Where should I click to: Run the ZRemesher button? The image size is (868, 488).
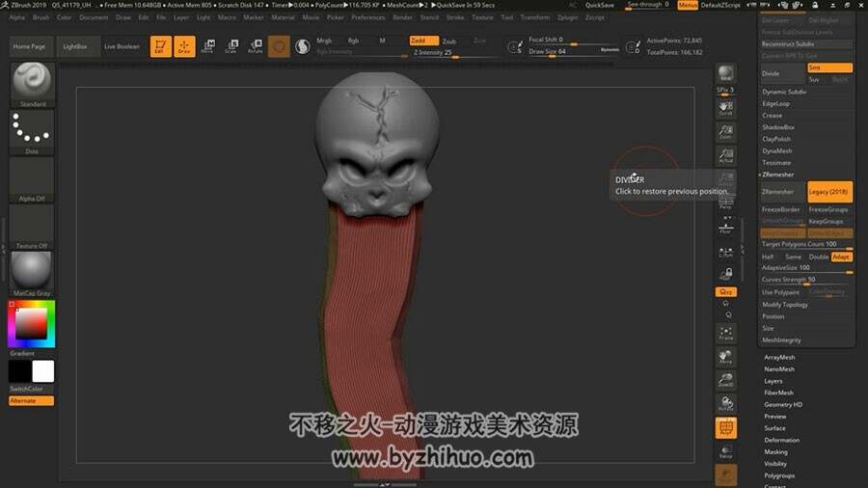(x=782, y=191)
